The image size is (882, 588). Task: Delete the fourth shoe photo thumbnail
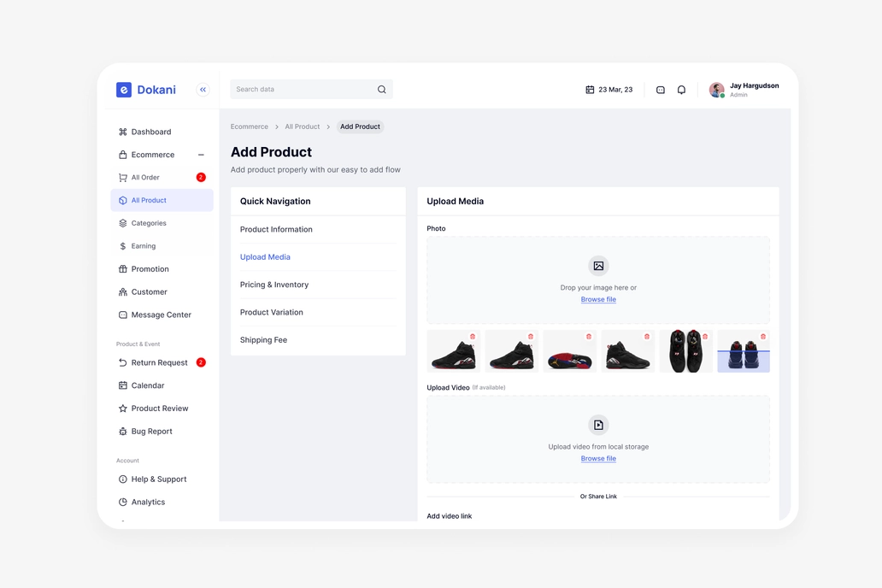coord(647,337)
